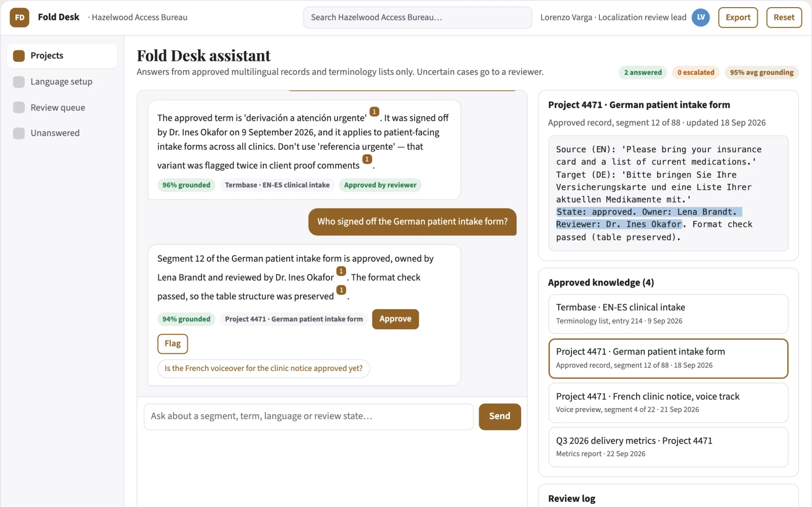
Task: Click 'Lorenzo Varga · Localization review lead'
Action: 613,17
